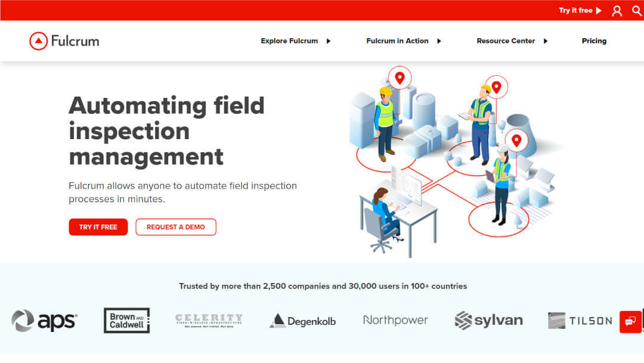Click the red Try it free arrow indicator
The image size is (644, 363).
tap(599, 10)
